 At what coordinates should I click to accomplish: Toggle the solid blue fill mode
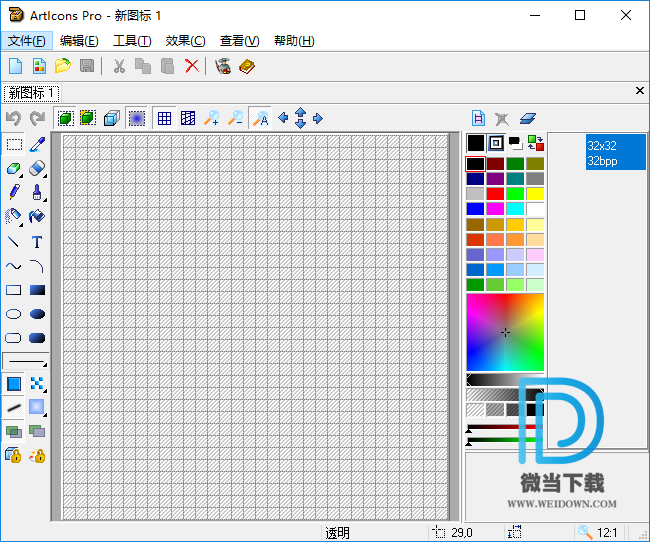14,383
